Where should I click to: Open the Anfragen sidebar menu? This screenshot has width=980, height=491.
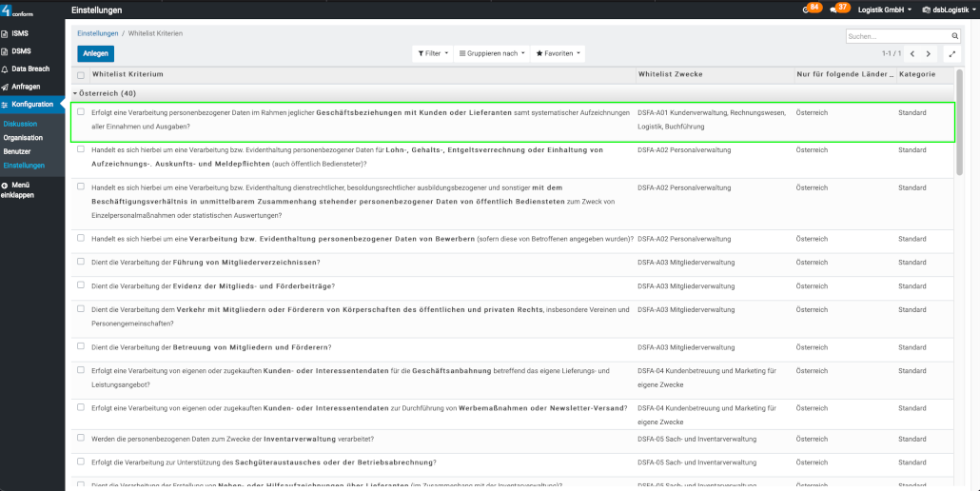(26, 87)
